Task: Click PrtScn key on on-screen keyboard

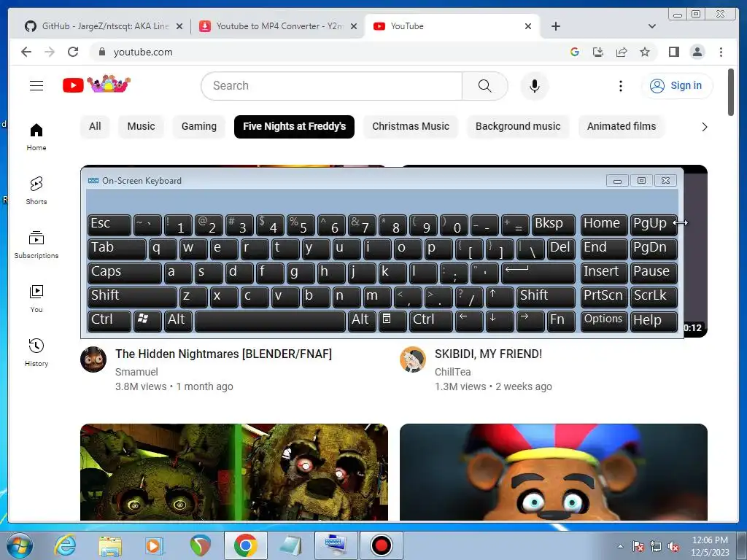Action: (x=603, y=297)
